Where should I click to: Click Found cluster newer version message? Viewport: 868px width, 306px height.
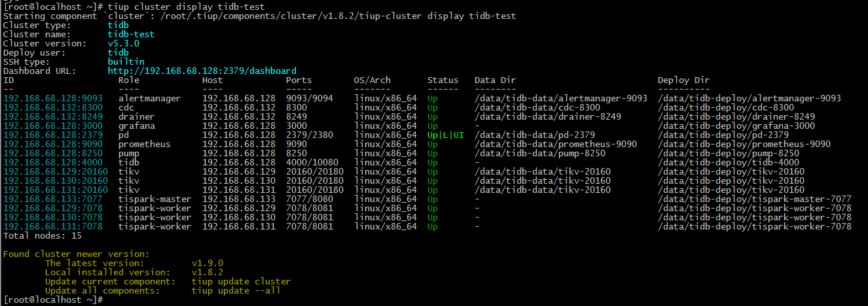tap(77, 254)
